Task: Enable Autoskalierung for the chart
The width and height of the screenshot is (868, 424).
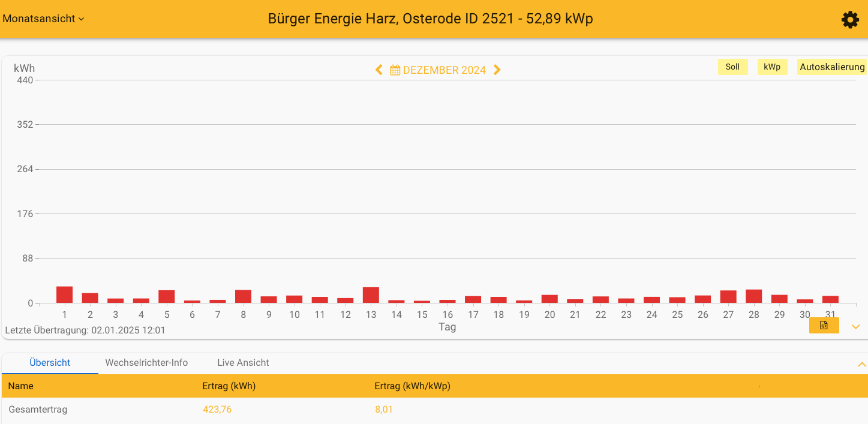Action: tap(831, 67)
